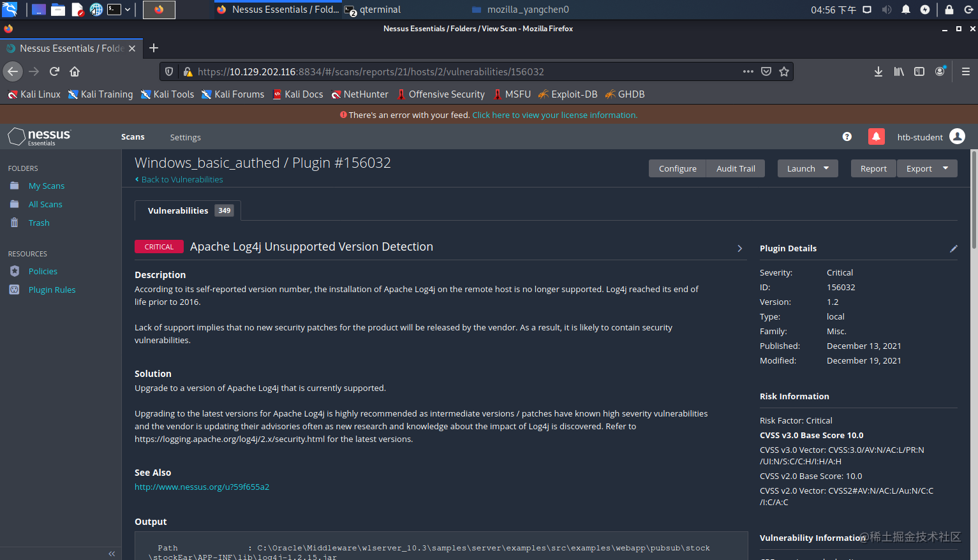The height and width of the screenshot is (560, 978).
Task: Open Plugin Rules in resources
Action: tap(52, 290)
